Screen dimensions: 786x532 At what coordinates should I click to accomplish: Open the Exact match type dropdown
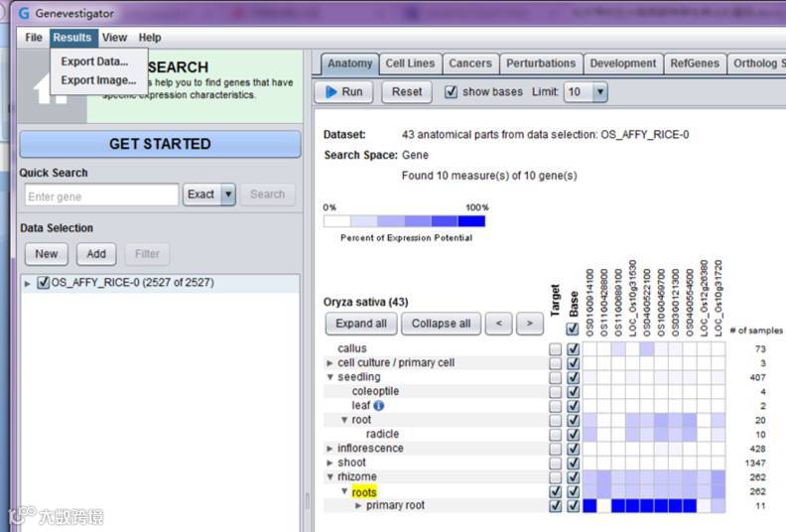[x=228, y=195]
